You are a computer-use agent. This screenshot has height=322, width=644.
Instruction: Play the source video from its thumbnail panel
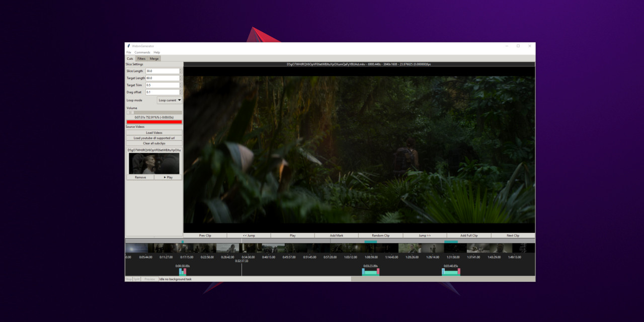click(x=168, y=177)
